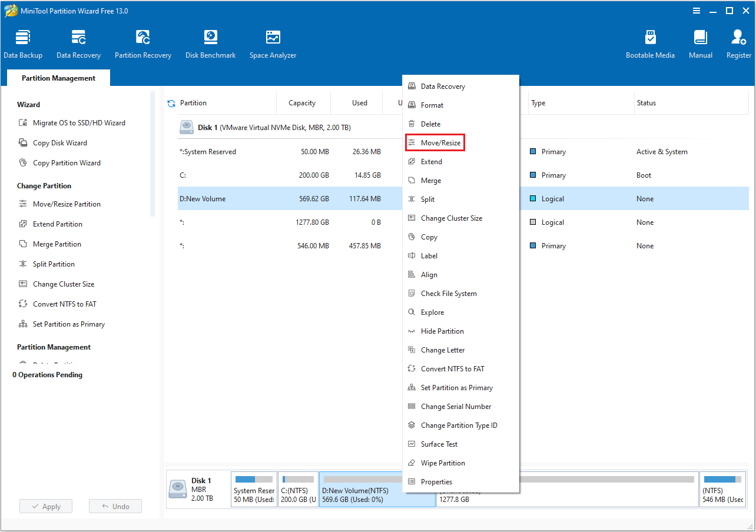Select Convert NTFS to FAT in the context menu

point(461,369)
